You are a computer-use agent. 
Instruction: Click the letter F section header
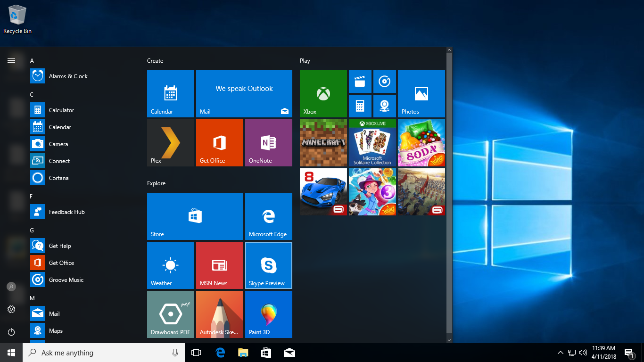point(32,197)
